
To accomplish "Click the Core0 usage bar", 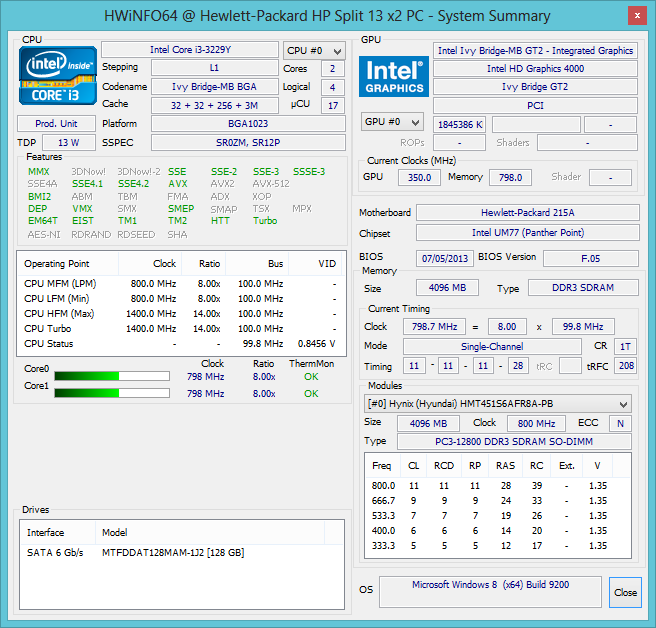I will coord(112,376).
